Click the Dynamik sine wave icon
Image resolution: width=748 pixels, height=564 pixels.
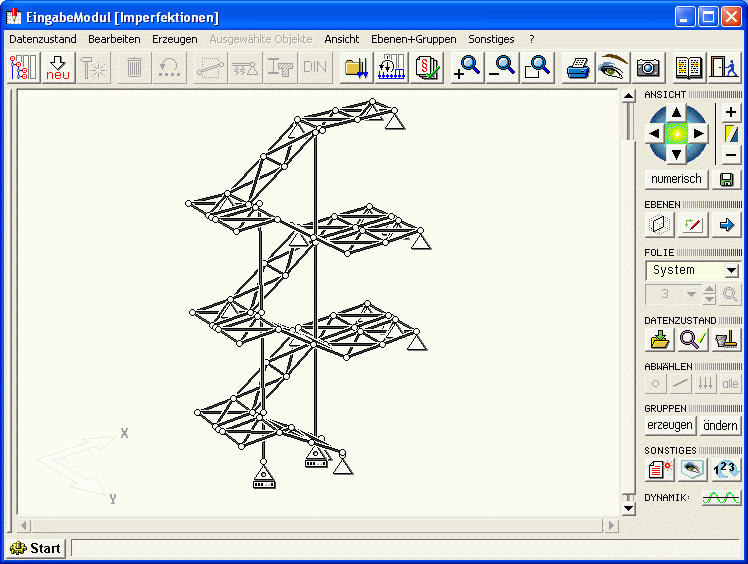click(720, 497)
